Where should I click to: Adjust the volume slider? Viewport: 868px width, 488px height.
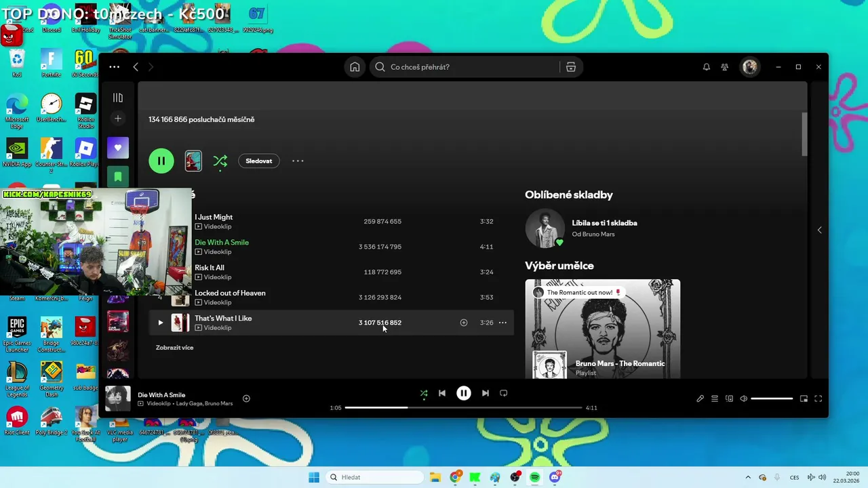pos(772,399)
